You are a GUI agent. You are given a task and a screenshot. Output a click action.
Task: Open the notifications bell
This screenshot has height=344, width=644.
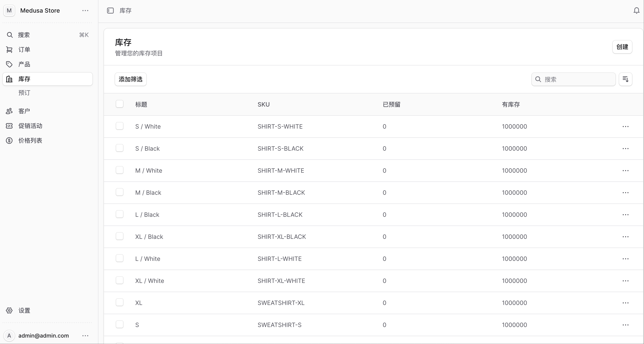tap(636, 11)
